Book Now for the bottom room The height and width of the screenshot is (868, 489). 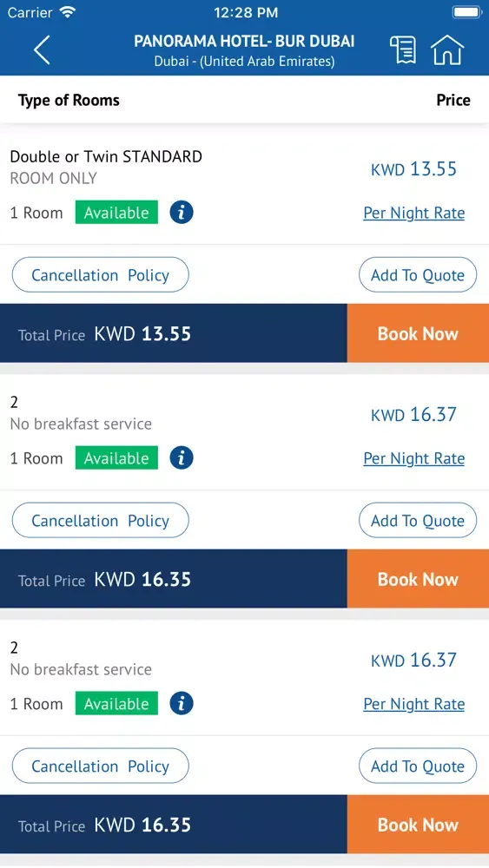[x=418, y=825]
